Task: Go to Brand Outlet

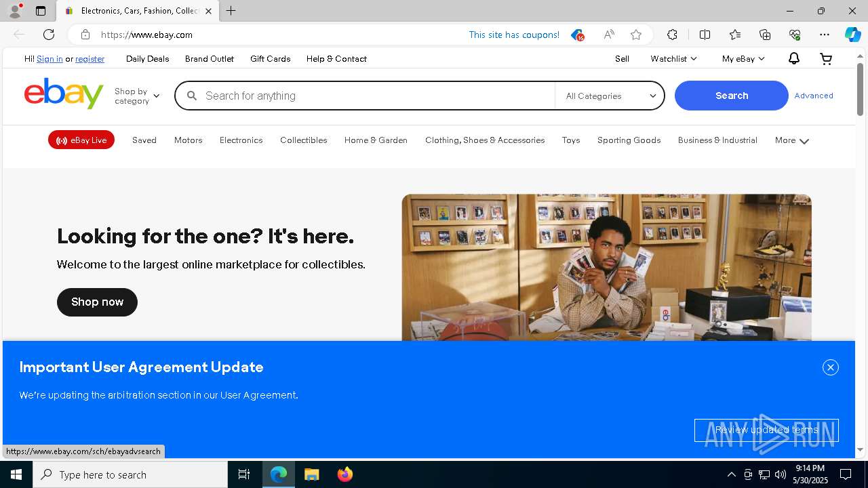Action: [x=210, y=59]
